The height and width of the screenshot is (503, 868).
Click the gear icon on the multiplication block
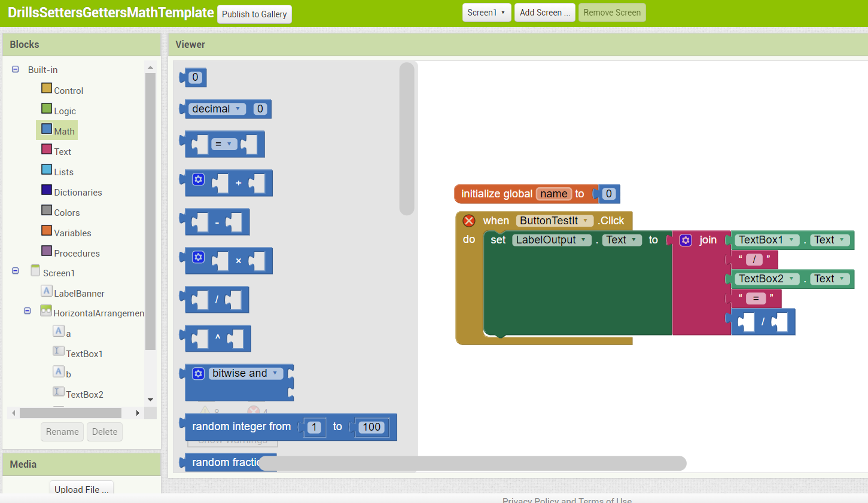[198, 257]
